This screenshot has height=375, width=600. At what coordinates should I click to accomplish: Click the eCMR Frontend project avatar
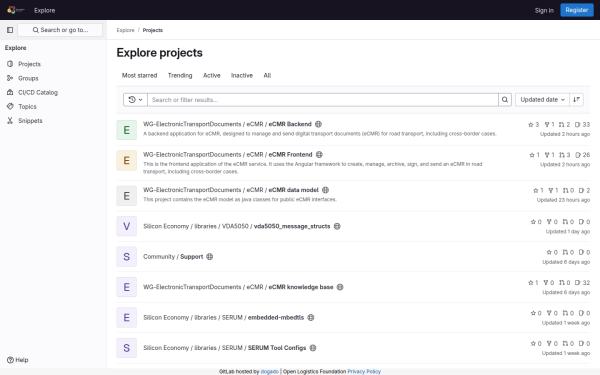(127, 160)
